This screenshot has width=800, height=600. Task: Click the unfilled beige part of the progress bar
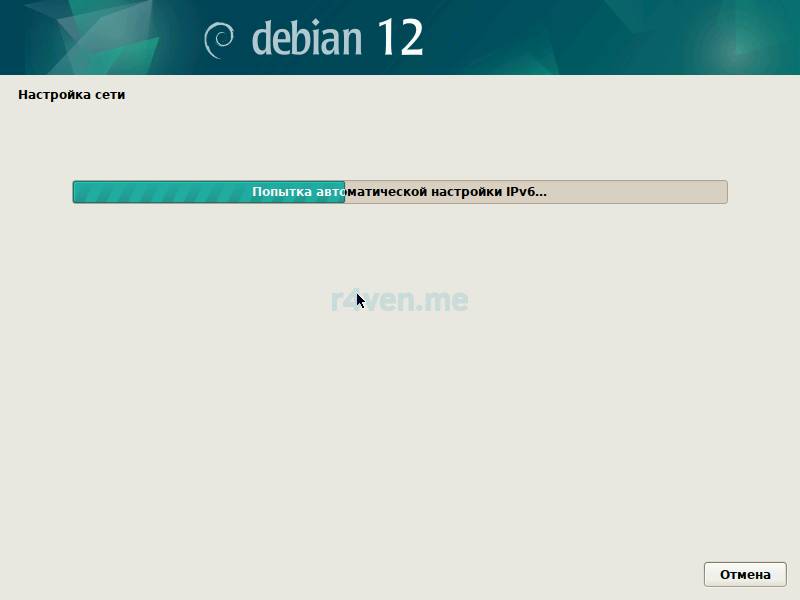640,192
